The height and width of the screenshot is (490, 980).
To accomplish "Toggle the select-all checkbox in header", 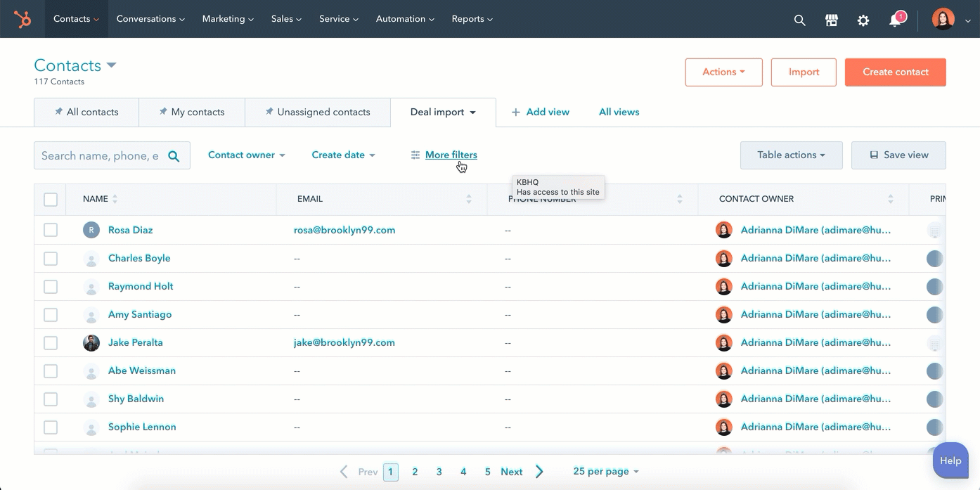I will click(x=51, y=200).
